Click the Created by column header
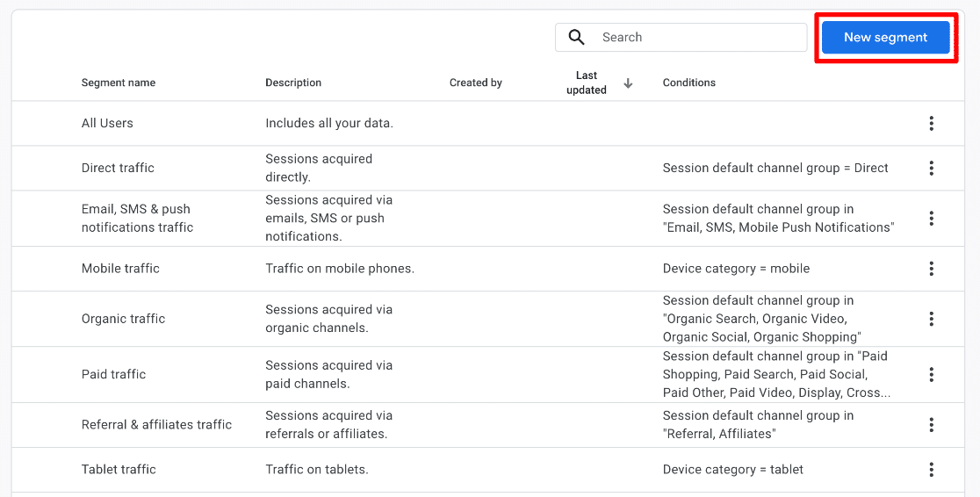Screen dimensions: 980x497 point(475,83)
